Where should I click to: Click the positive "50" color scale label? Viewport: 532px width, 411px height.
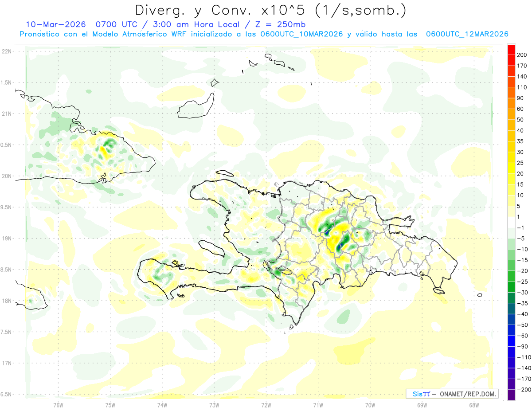(x=520, y=120)
